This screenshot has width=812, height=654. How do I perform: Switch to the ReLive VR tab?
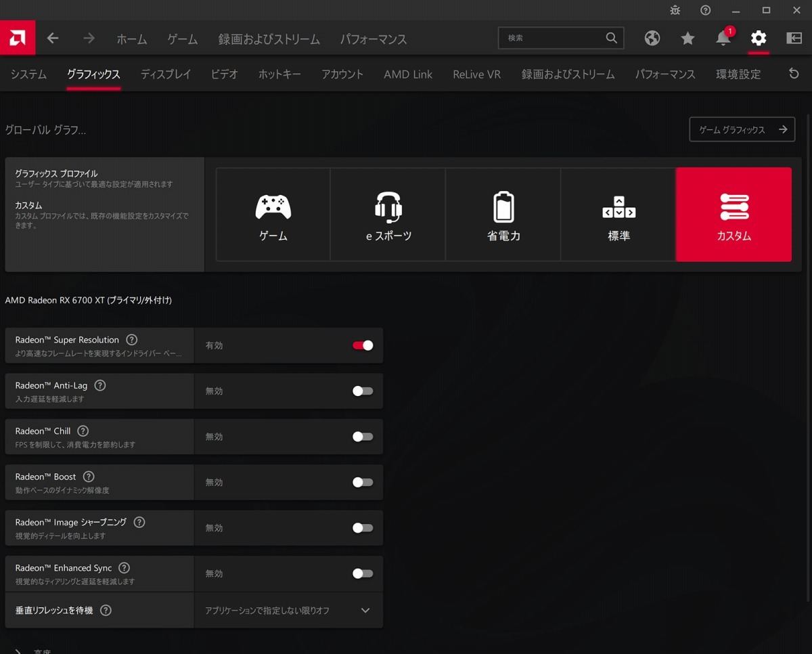point(477,74)
